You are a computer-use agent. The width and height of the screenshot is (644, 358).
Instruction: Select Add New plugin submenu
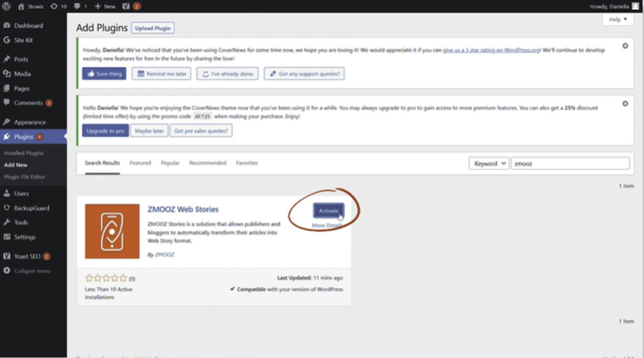[16, 165]
